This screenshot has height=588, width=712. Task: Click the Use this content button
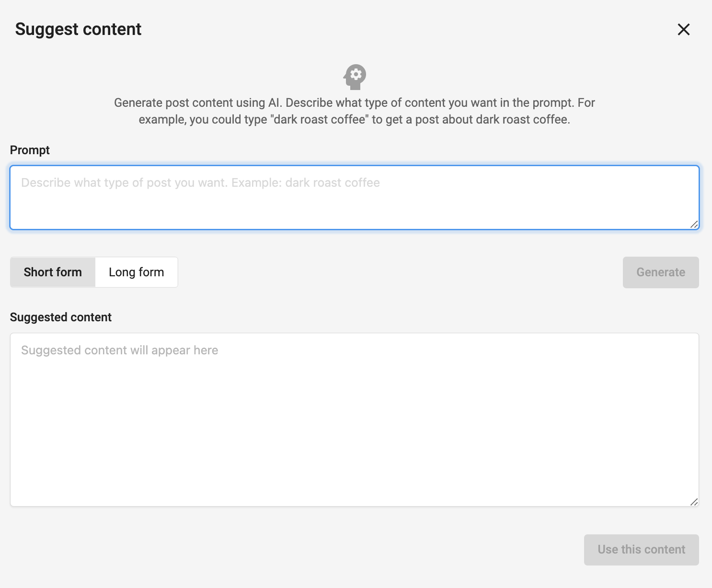point(641,549)
